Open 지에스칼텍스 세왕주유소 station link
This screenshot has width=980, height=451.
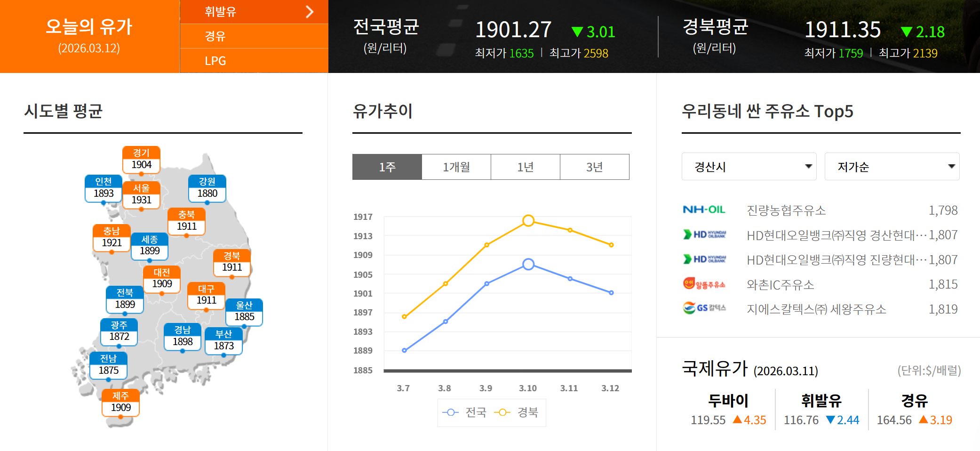[x=817, y=309]
